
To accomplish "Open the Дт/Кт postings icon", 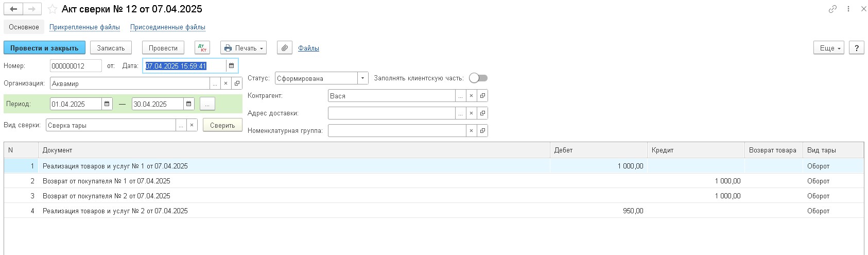I will point(202,48).
